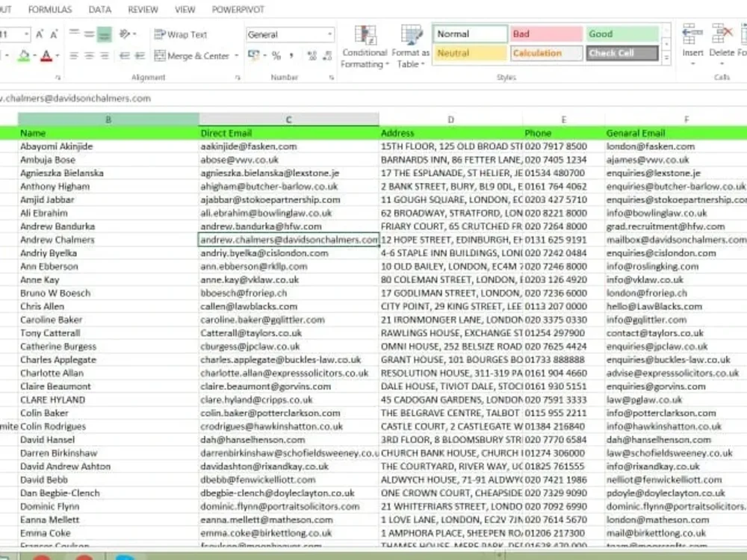
Task: Select column B header
Action: (x=108, y=119)
